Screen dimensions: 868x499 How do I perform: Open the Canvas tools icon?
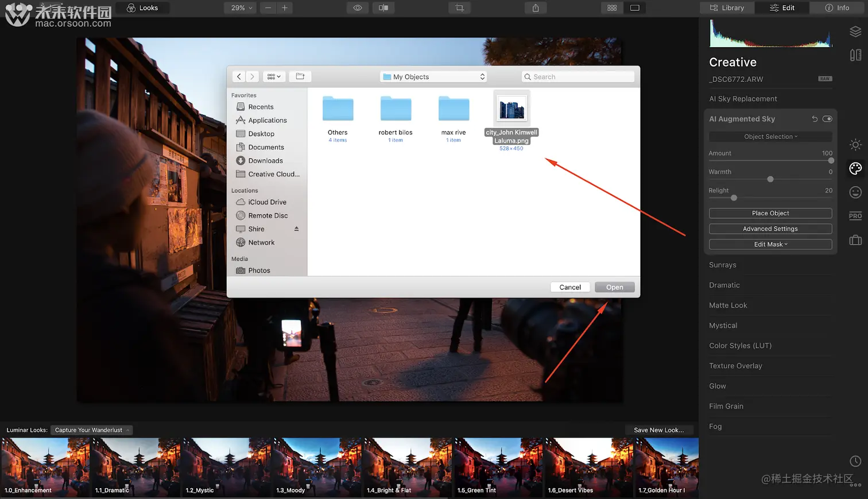point(855,55)
